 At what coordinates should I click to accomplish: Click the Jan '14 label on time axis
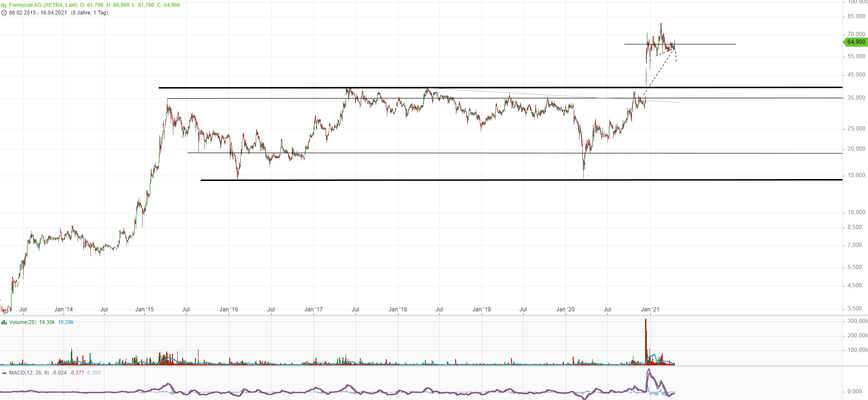point(64,310)
